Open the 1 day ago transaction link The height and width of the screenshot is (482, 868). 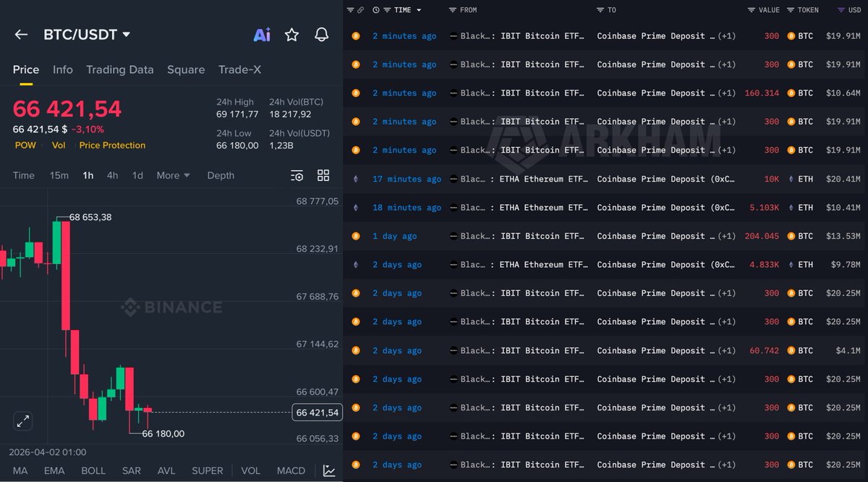point(394,236)
